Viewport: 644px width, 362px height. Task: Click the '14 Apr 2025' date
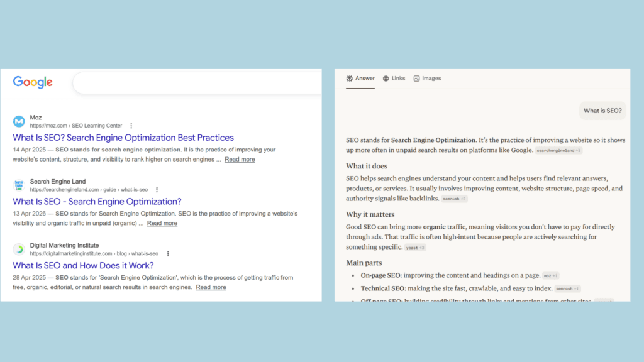[29, 150]
